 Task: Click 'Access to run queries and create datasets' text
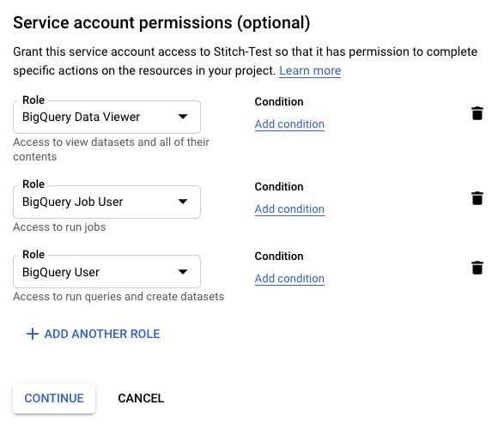pos(118,296)
